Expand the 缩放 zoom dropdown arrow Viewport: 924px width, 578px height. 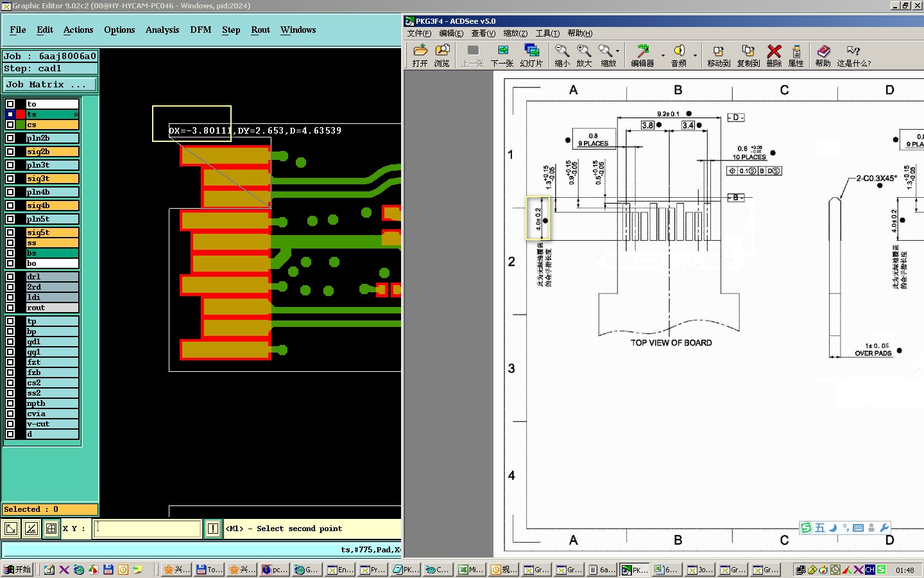point(618,51)
